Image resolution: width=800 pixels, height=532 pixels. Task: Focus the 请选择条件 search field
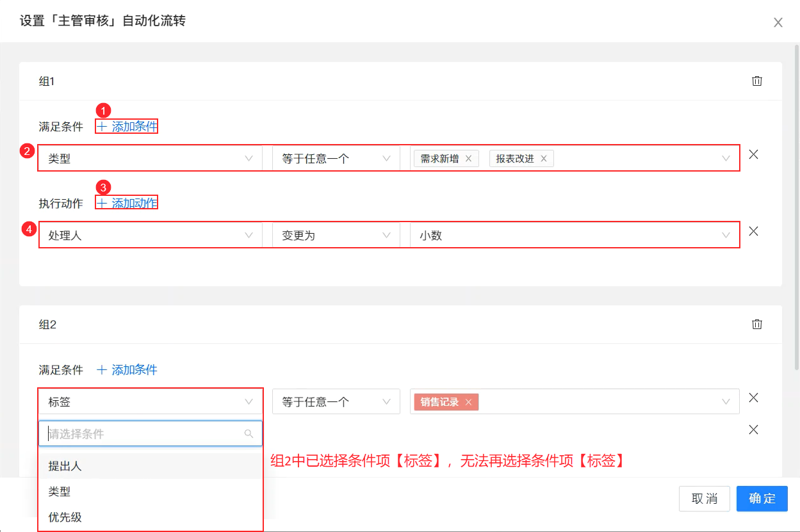point(151,433)
